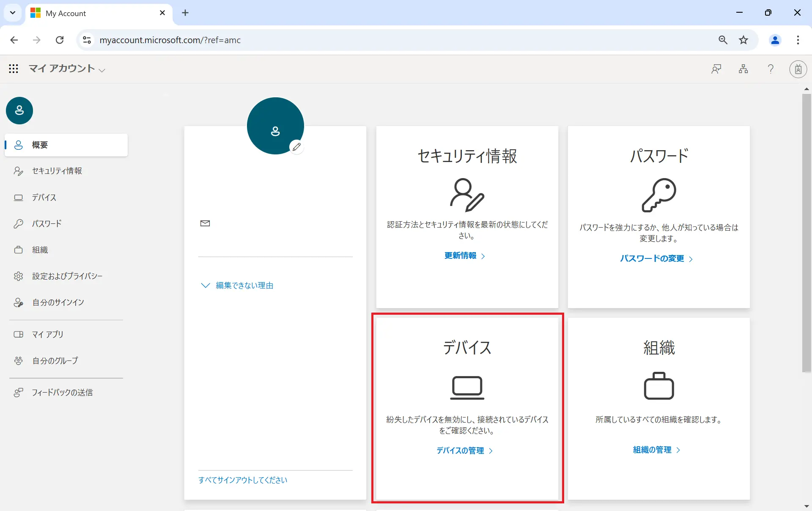Viewport: 812px width, 511px height.
Task: Go to 自分のサインイン in sidebar
Action: (58, 302)
